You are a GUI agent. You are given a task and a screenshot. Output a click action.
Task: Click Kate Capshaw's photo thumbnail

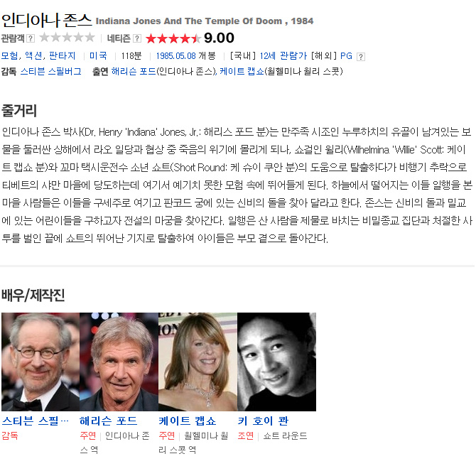pos(198,362)
